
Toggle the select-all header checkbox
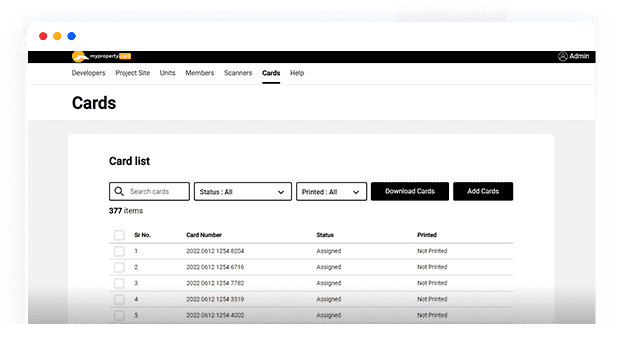tap(119, 235)
